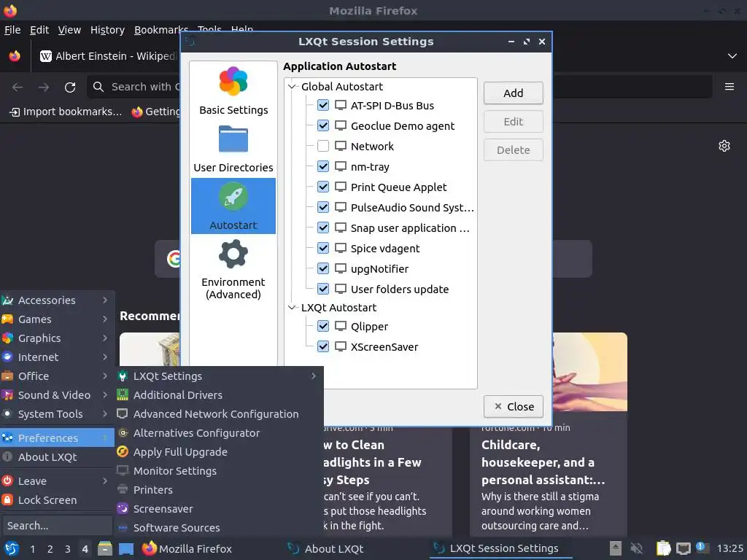Select the Autostart rocket icon
Image resolution: width=747 pixels, height=560 pixels.
pos(233,197)
